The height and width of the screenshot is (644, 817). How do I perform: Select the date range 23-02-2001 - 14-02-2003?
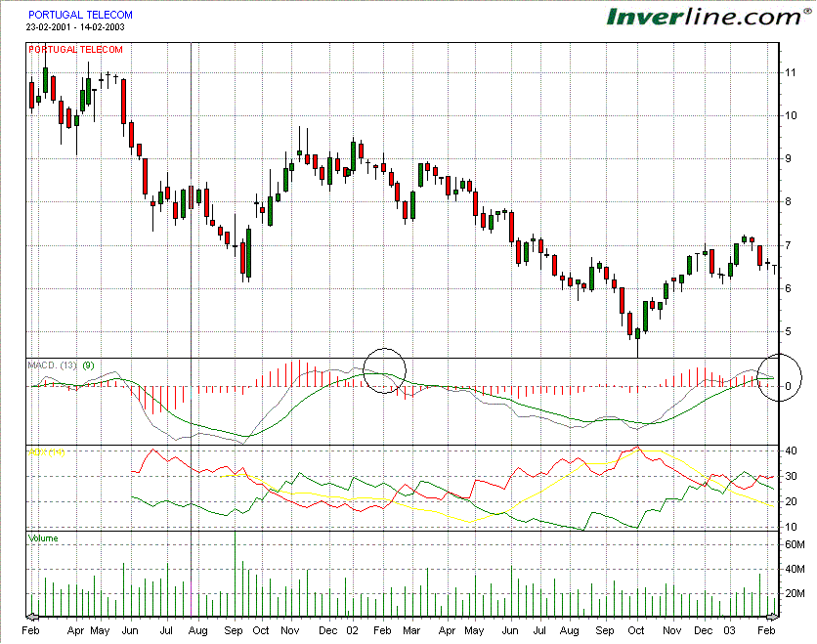[75, 27]
